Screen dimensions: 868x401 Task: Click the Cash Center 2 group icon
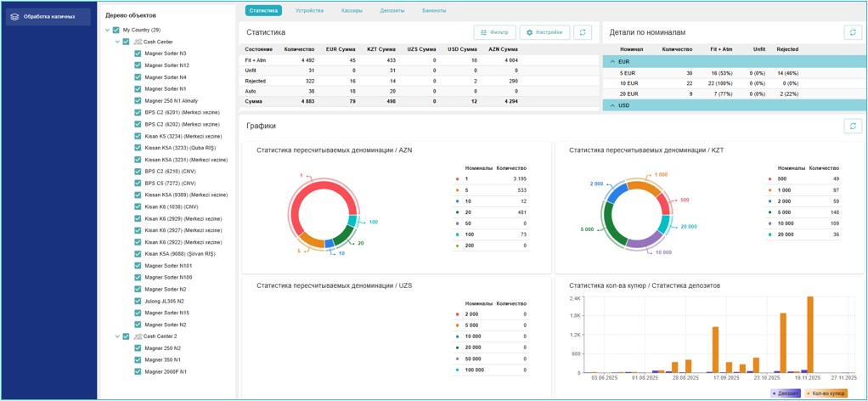coord(138,336)
